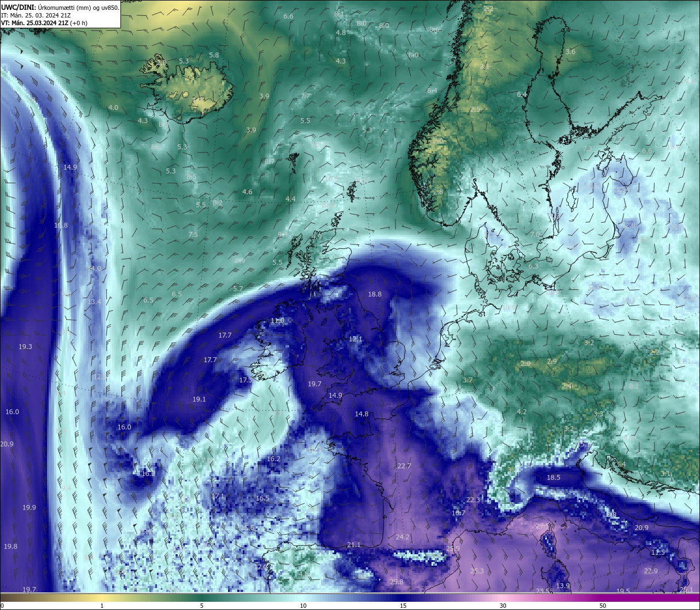Click the 7.0 value label on the map
Screen dimensions: 700x610
point(535,234)
